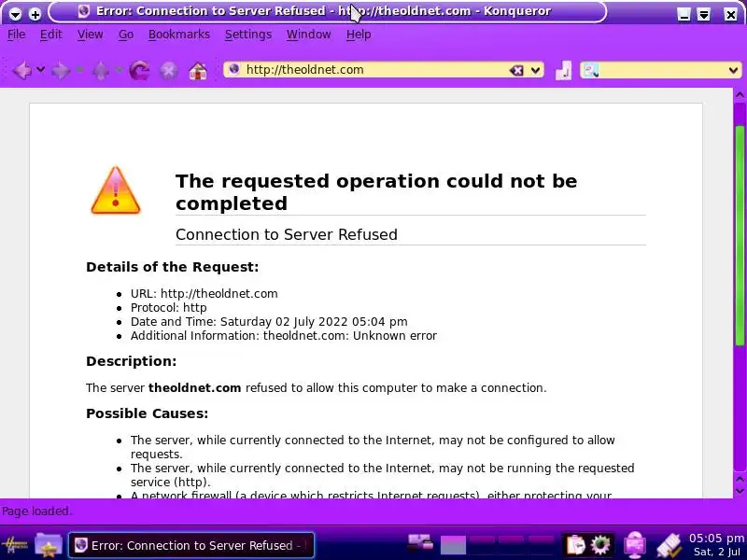The image size is (747, 560).
Task: Open the Home page icon
Action: coord(198,71)
